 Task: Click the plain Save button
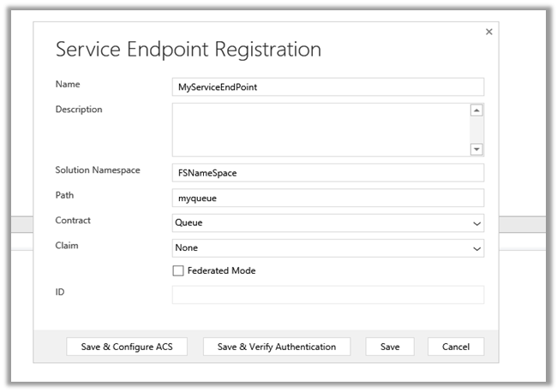point(390,347)
